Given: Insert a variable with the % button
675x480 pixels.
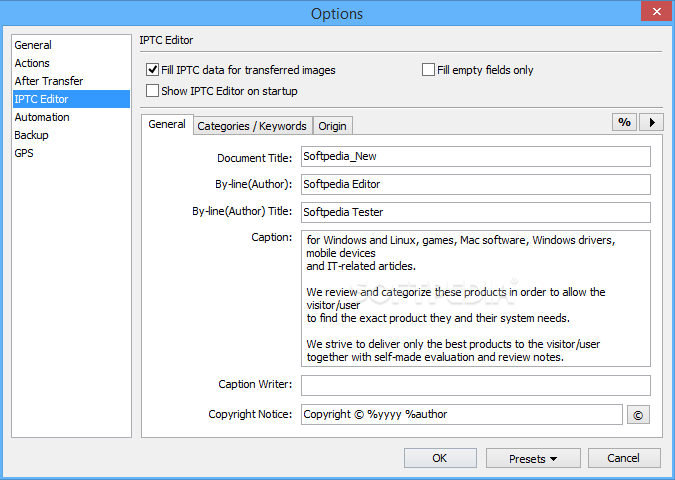Looking at the screenshot, I should 624,122.
